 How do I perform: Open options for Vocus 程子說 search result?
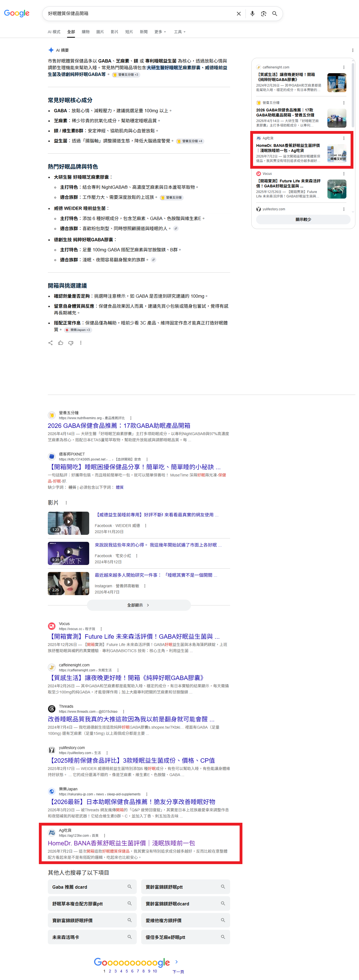coord(101,629)
